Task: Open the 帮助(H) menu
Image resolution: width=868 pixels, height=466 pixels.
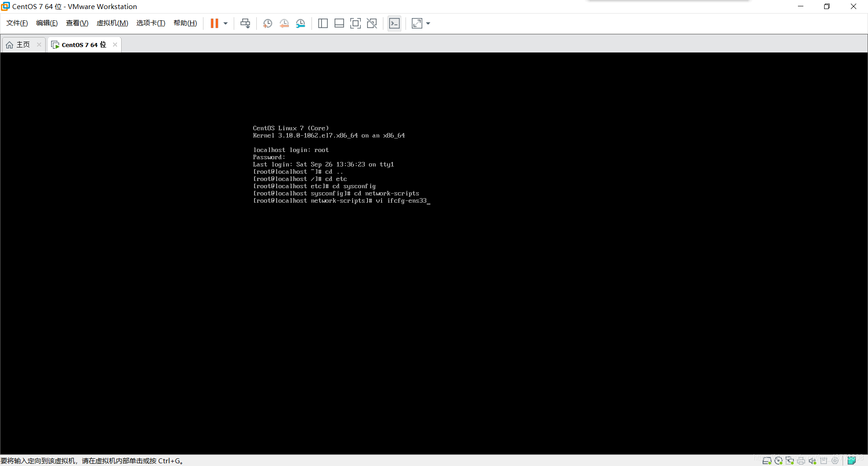Action: (x=185, y=23)
